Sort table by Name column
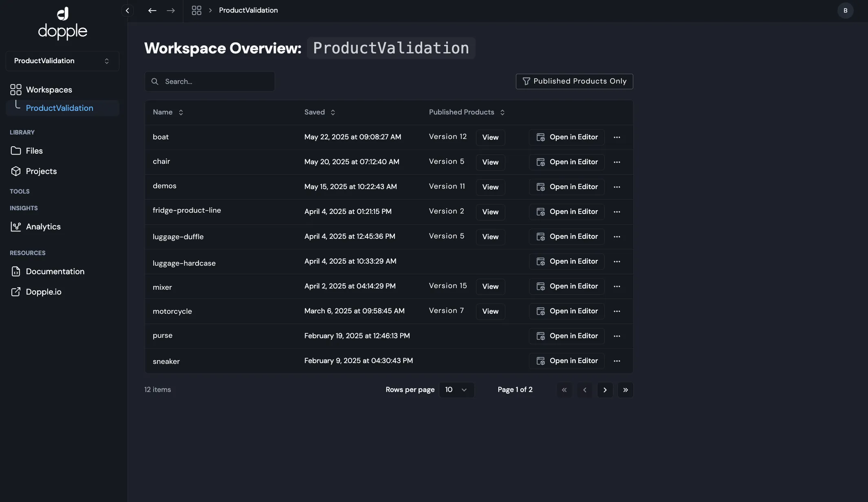This screenshot has height=502, width=868. point(168,112)
